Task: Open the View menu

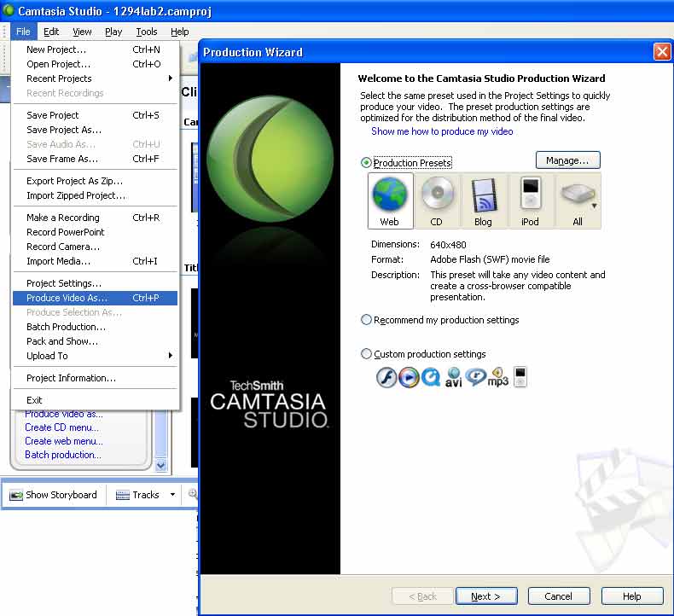Action: 82,32
